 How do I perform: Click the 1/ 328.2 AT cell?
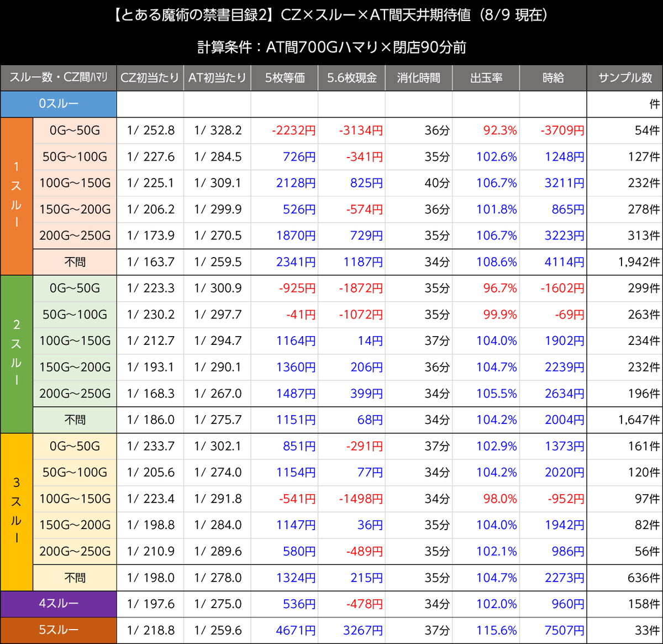point(218,130)
